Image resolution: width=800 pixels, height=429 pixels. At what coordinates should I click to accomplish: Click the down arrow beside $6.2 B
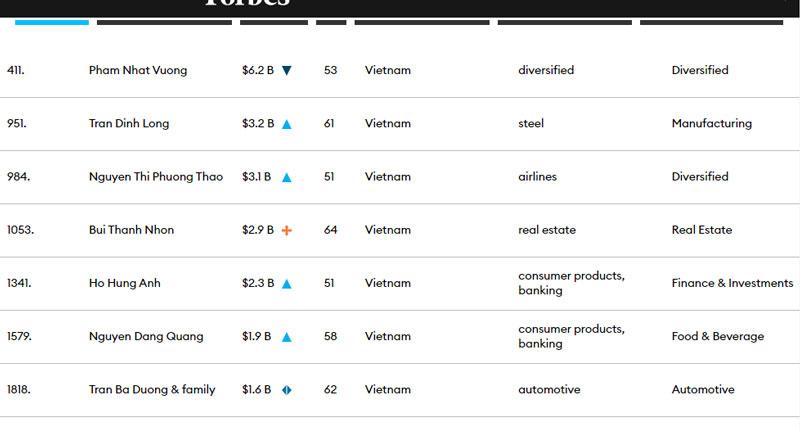[x=287, y=71]
